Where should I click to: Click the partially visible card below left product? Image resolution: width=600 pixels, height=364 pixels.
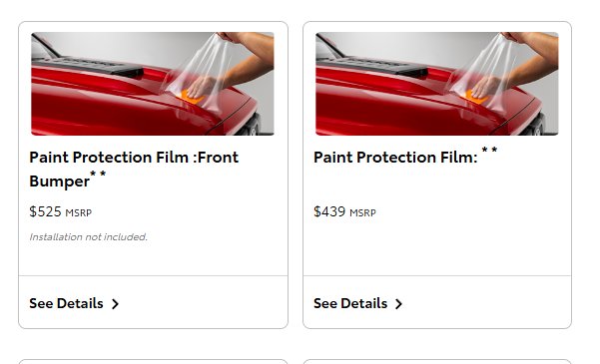pos(153,361)
